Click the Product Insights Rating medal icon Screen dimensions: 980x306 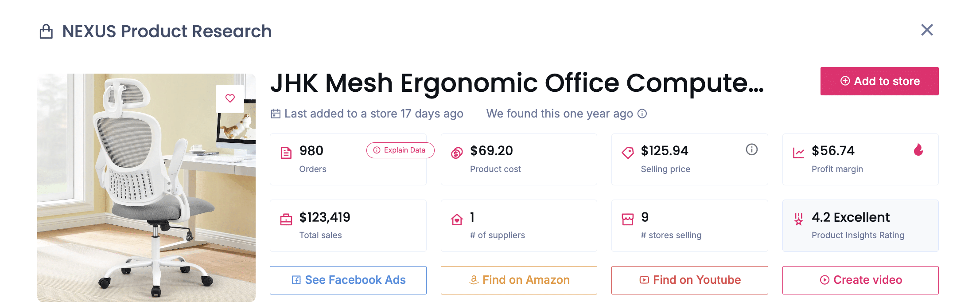pyautogui.click(x=798, y=220)
